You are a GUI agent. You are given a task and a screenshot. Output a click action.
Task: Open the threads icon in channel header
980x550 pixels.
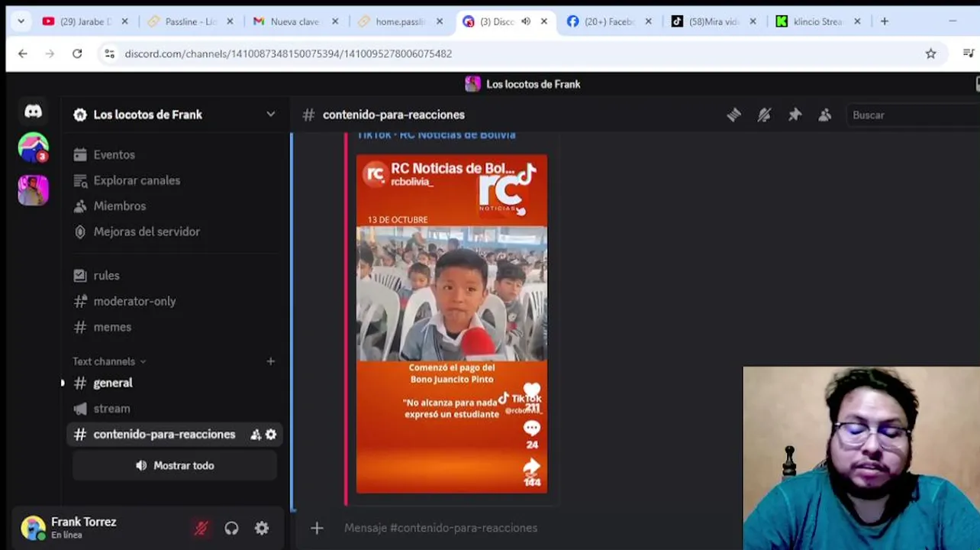click(x=733, y=115)
